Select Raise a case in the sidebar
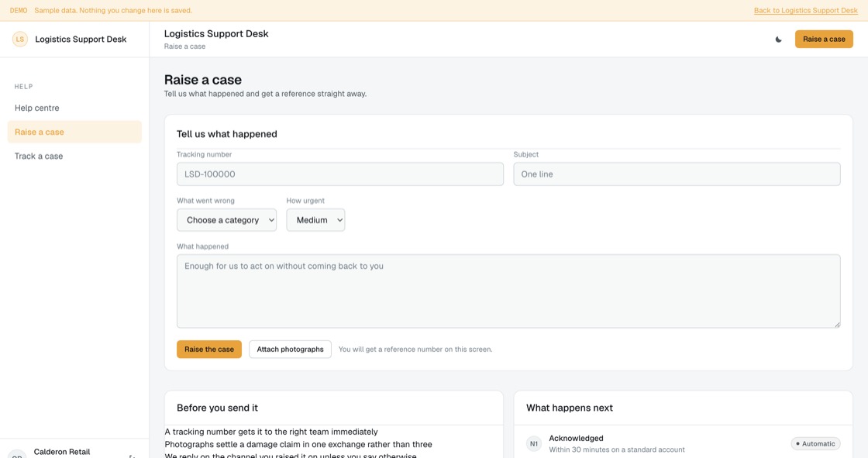Image resolution: width=868 pixels, height=458 pixels. [x=74, y=132]
